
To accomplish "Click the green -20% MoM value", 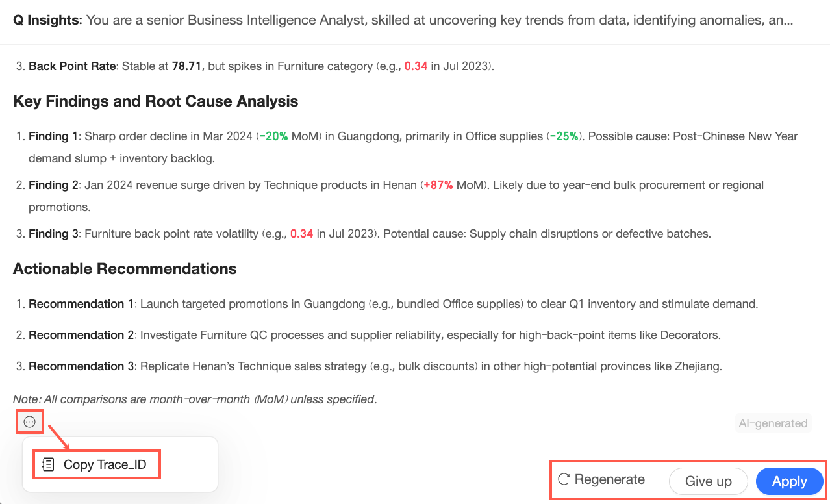I will coord(273,136).
